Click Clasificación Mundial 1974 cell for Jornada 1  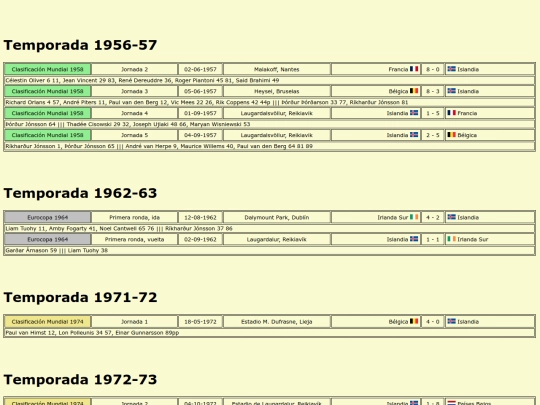48,322
